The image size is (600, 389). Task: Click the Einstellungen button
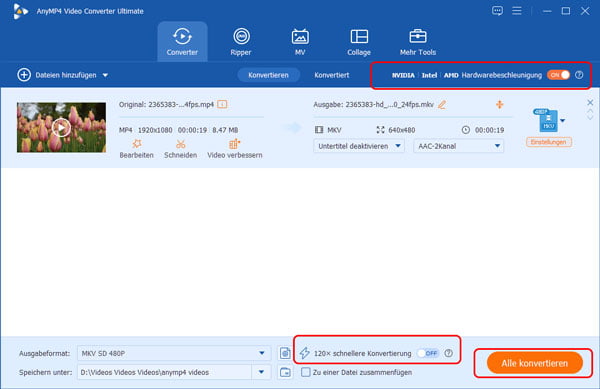pos(549,142)
